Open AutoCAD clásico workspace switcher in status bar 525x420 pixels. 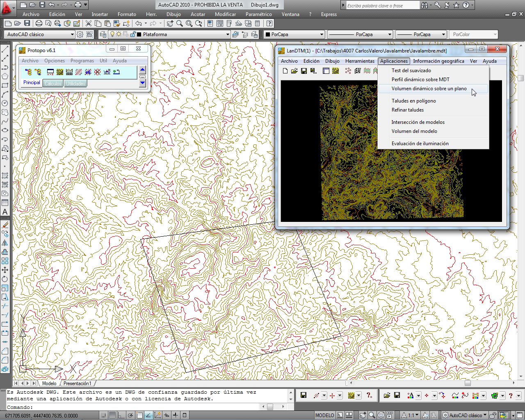[465, 415]
